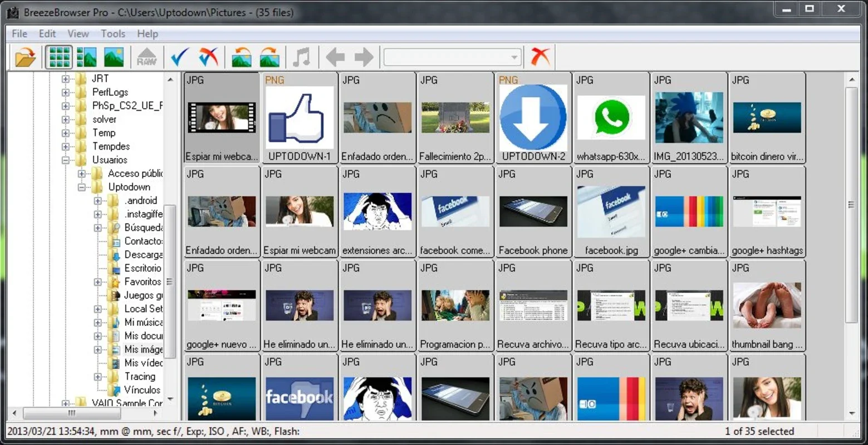Collapse the Uptodown folder node
This screenshot has width=868, height=445.
(82, 187)
